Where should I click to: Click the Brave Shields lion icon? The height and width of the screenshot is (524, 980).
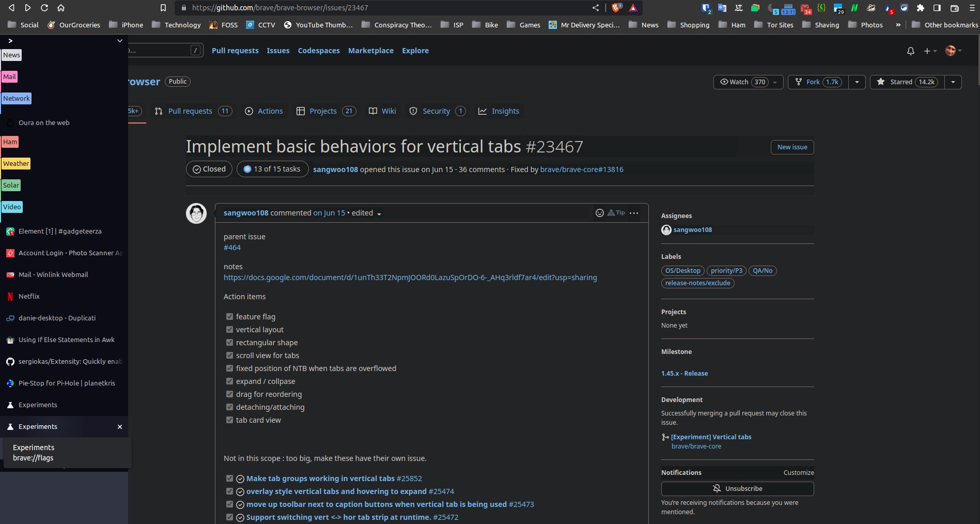coord(616,8)
